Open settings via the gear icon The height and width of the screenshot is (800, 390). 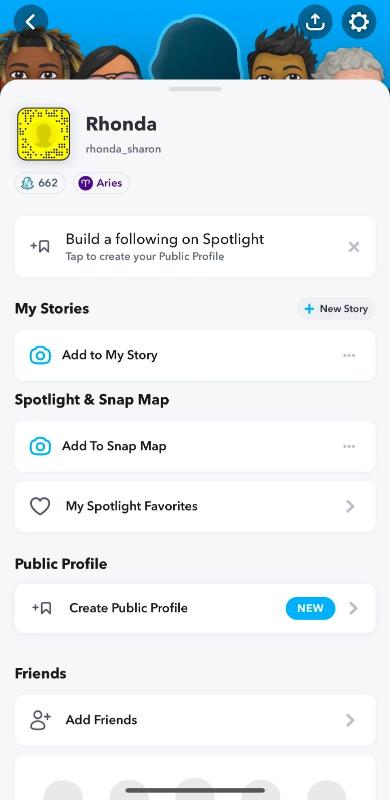click(358, 21)
